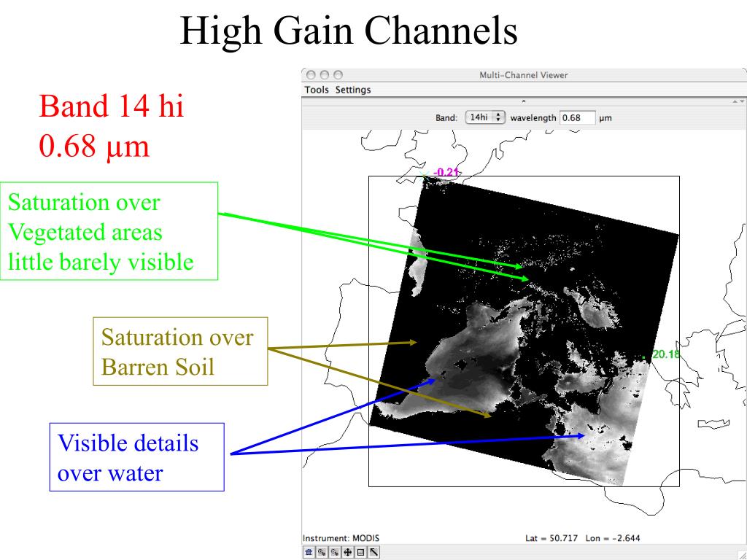Click the green 20.18 marker label

[x=665, y=355]
